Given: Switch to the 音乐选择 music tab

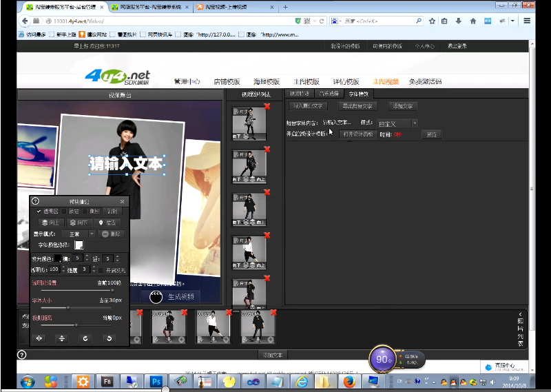Looking at the screenshot, I should coord(327,93).
